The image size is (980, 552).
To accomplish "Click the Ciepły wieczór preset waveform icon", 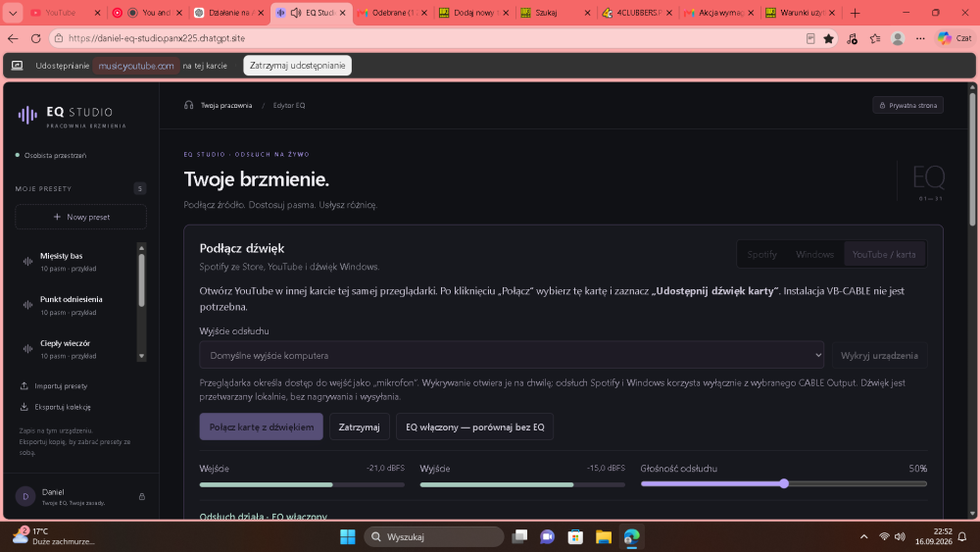I will (x=27, y=349).
